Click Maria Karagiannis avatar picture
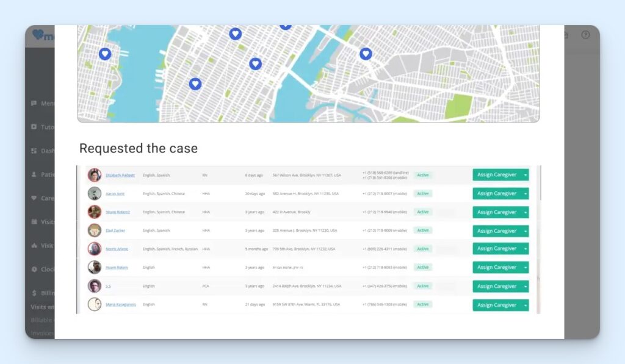625x364 pixels. (95, 304)
